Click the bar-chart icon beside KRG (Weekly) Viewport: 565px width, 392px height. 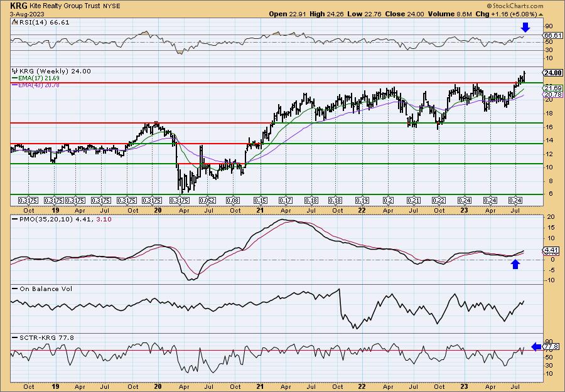coord(15,72)
